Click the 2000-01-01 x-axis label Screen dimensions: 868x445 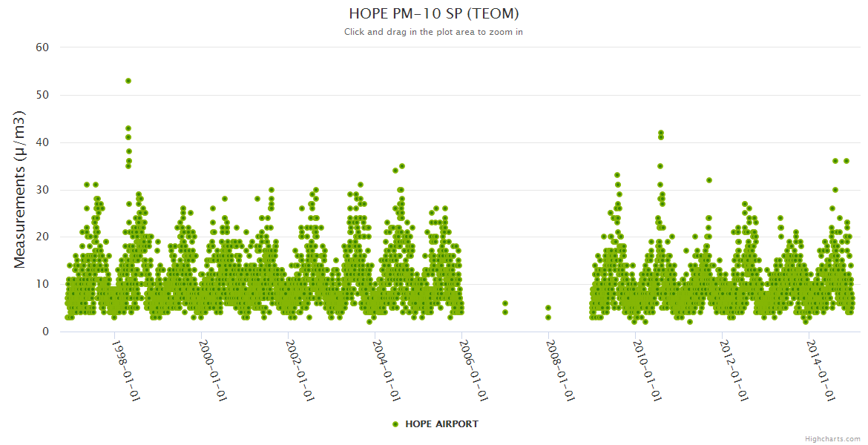click(x=213, y=370)
